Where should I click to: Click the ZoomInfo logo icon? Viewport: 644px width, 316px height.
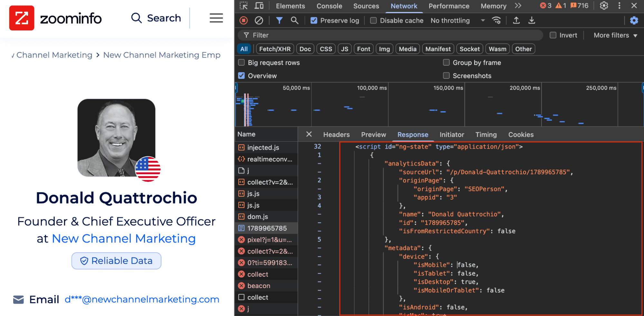tap(22, 18)
